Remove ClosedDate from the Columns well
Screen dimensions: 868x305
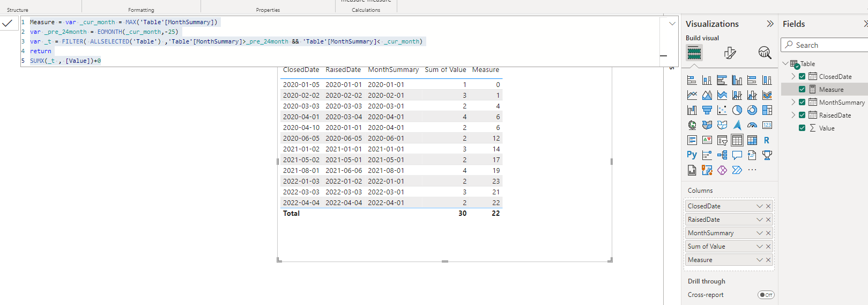[x=768, y=206]
